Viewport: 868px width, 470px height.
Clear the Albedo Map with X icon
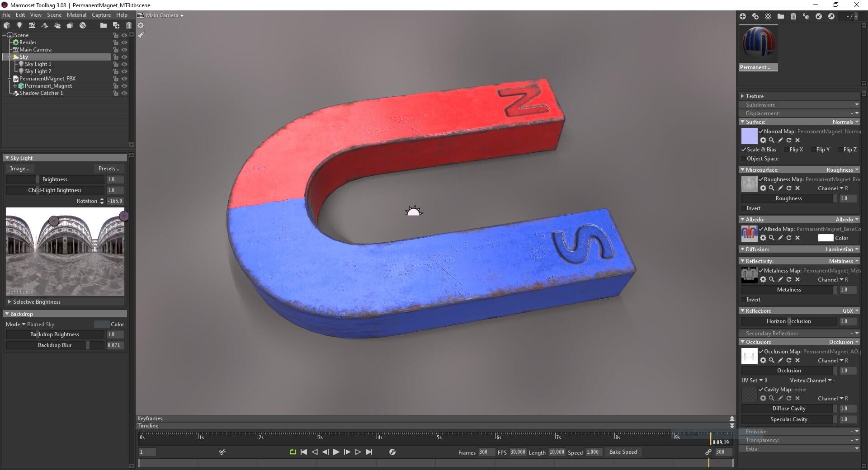click(797, 238)
